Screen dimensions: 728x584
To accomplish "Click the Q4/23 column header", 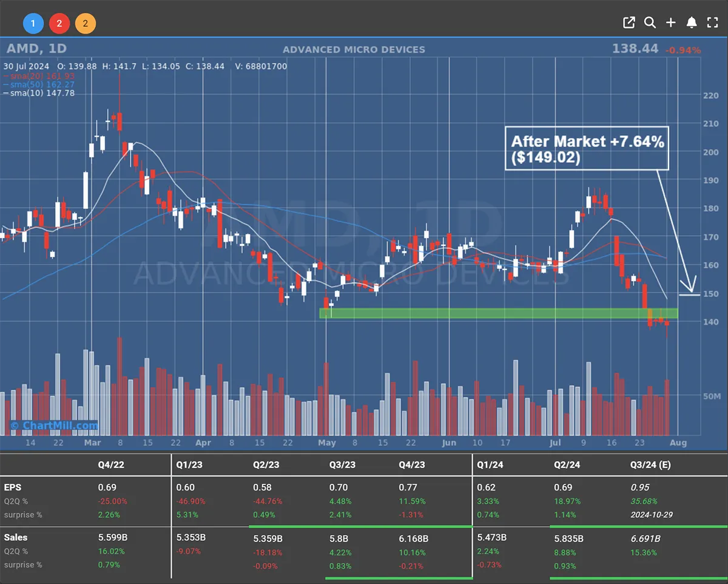I will (411, 464).
